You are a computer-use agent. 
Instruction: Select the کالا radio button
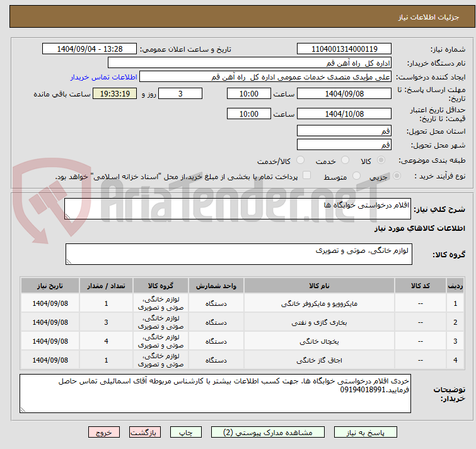point(381,160)
